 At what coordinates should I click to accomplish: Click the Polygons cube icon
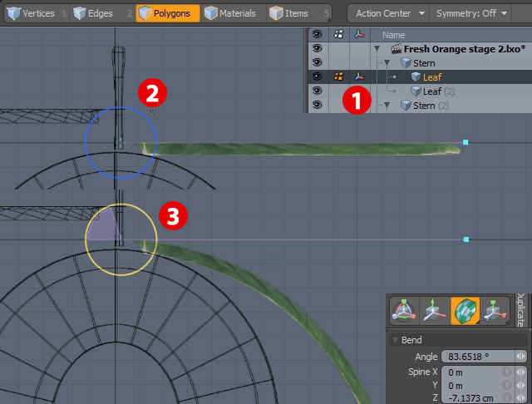tap(145, 13)
